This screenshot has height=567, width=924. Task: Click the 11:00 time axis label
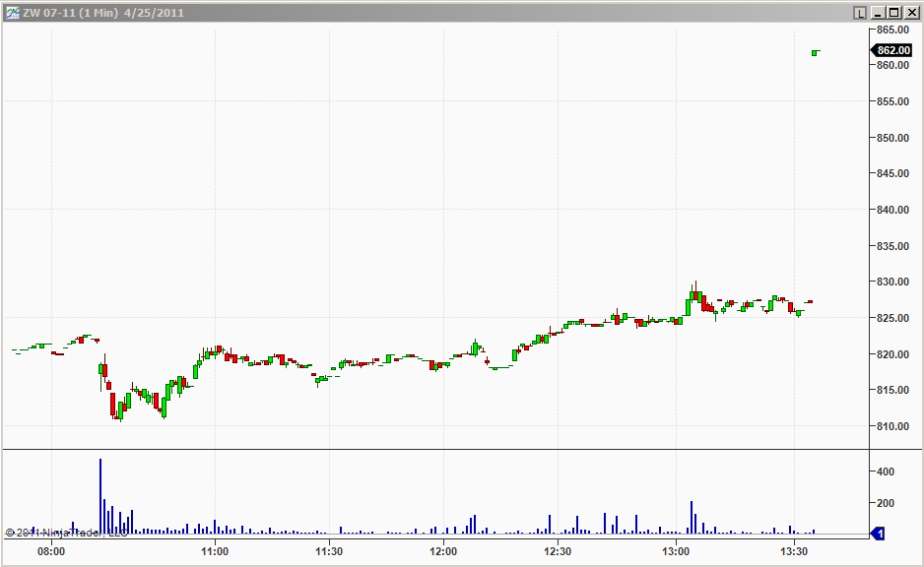coord(215,551)
